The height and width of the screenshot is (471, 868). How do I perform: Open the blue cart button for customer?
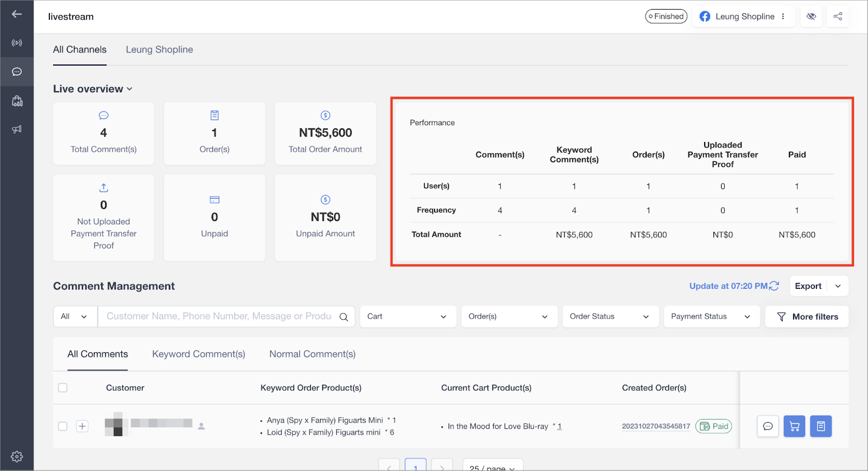[794, 426]
